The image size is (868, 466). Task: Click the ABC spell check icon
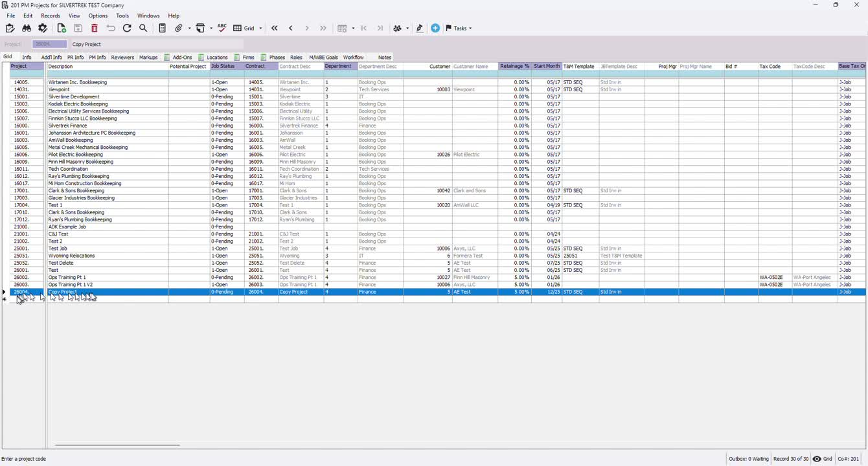pos(222,28)
